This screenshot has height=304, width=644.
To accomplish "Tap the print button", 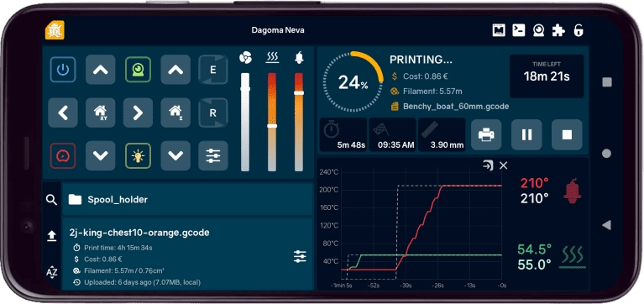I will coord(486,134).
